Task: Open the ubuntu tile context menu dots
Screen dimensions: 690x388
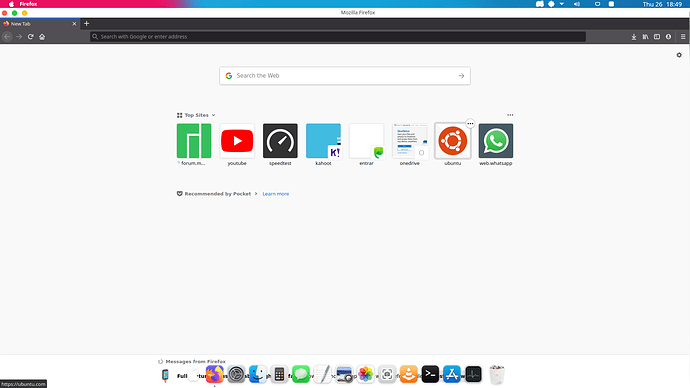Action: [x=470, y=124]
